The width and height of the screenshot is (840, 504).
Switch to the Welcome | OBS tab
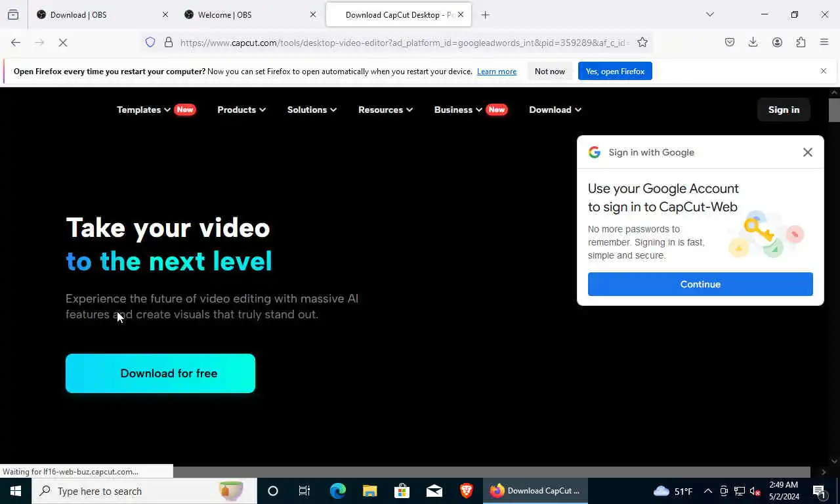coord(249,14)
